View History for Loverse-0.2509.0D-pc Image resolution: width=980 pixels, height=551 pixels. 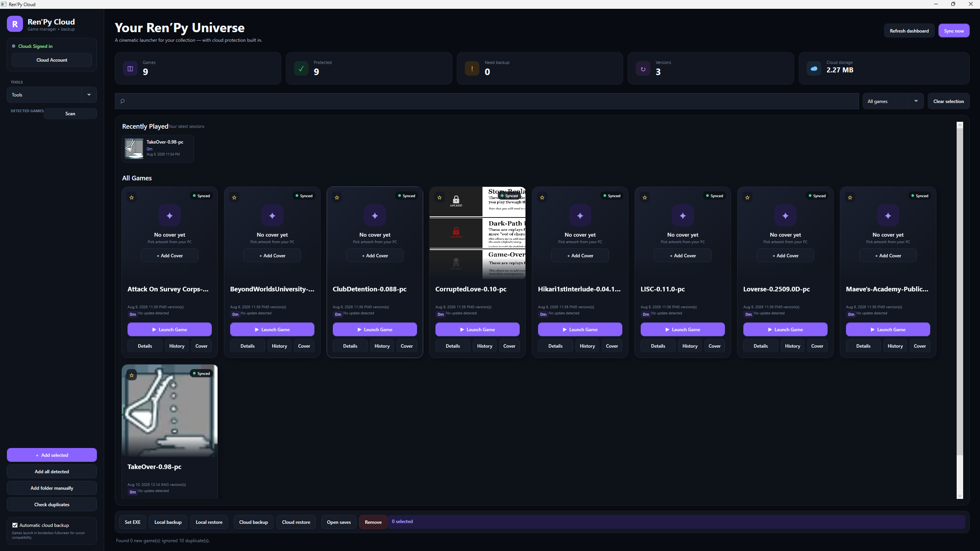[x=792, y=346]
